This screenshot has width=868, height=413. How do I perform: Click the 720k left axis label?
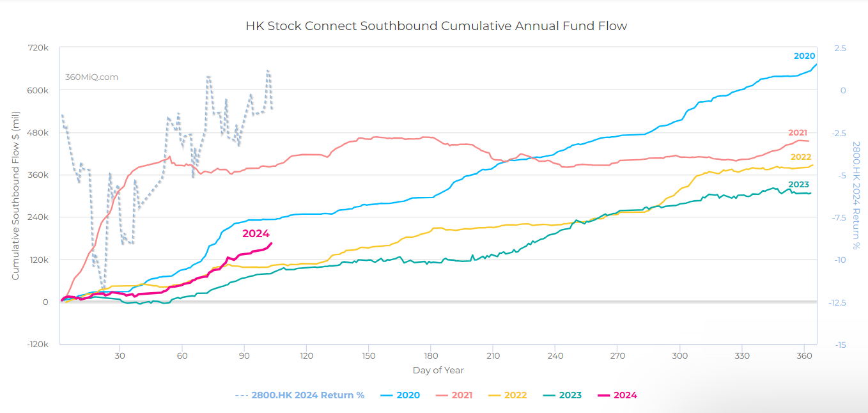click(39, 48)
